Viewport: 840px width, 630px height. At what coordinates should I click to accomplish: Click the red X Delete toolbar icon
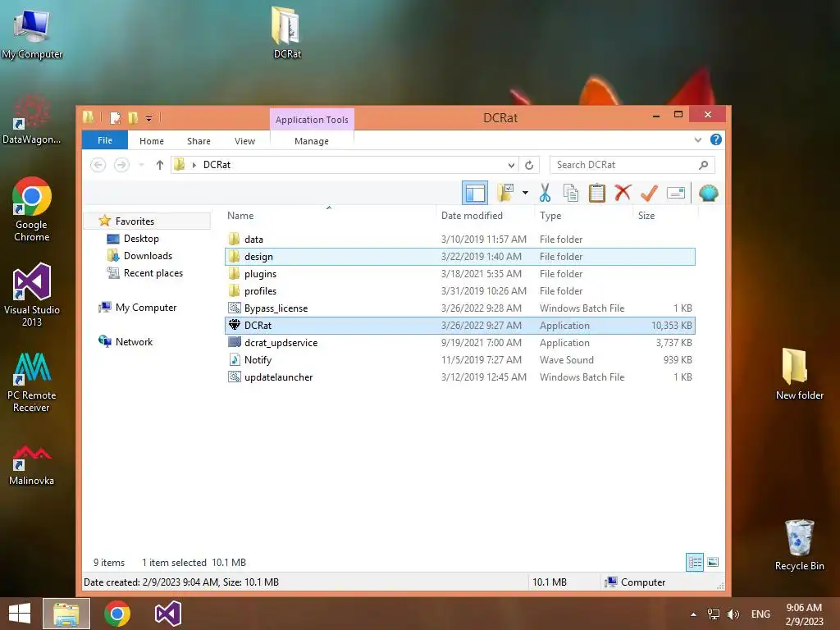coord(623,193)
